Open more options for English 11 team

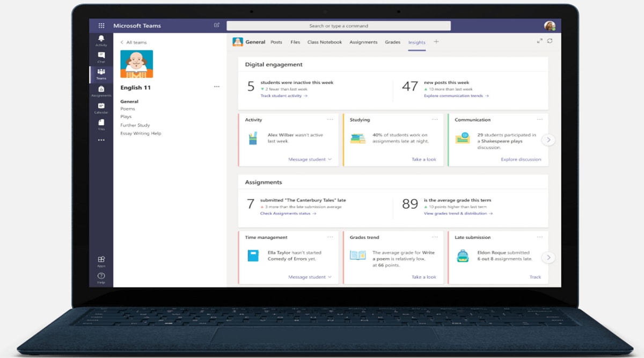(x=216, y=86)
